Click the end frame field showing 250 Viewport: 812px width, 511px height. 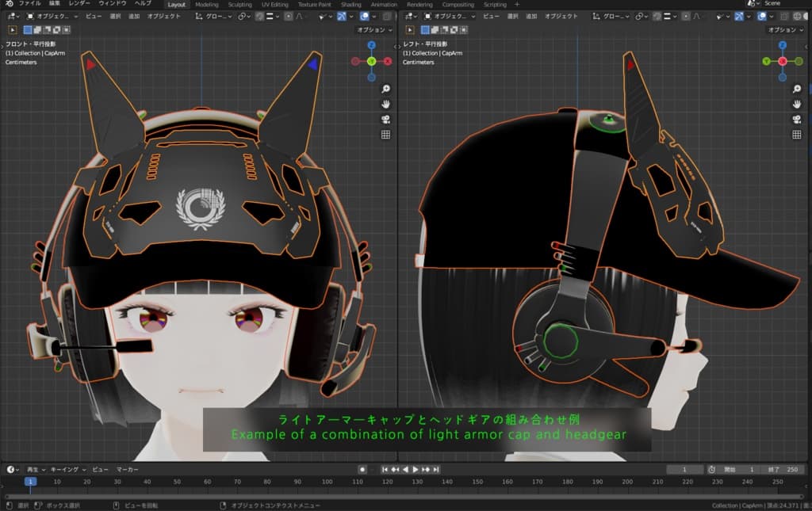pyautogui.click(x=785, y=469)
